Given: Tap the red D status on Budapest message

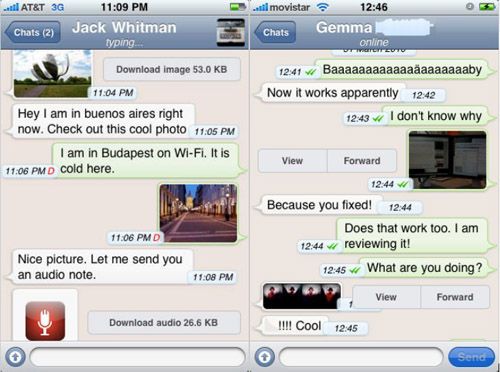Looking at the screenshot, I should [51, 171].
